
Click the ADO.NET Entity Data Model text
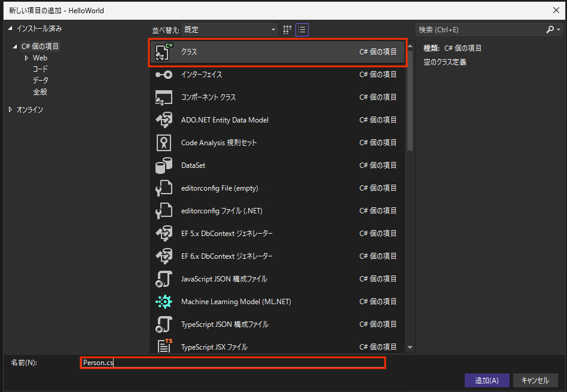pyautogui.click(x=224, y=120)
